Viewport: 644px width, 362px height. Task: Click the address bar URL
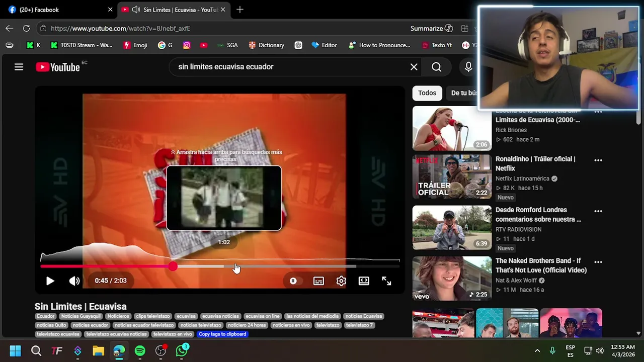[120, 29]
